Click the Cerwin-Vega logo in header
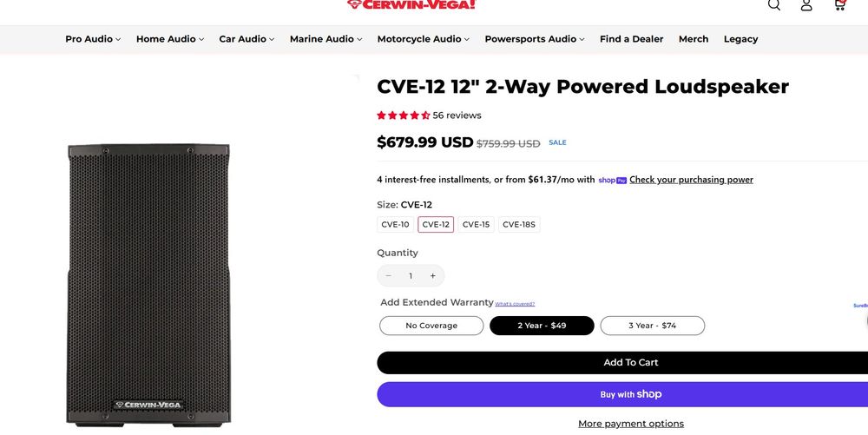Screen dimensions: 868x435 411,4
